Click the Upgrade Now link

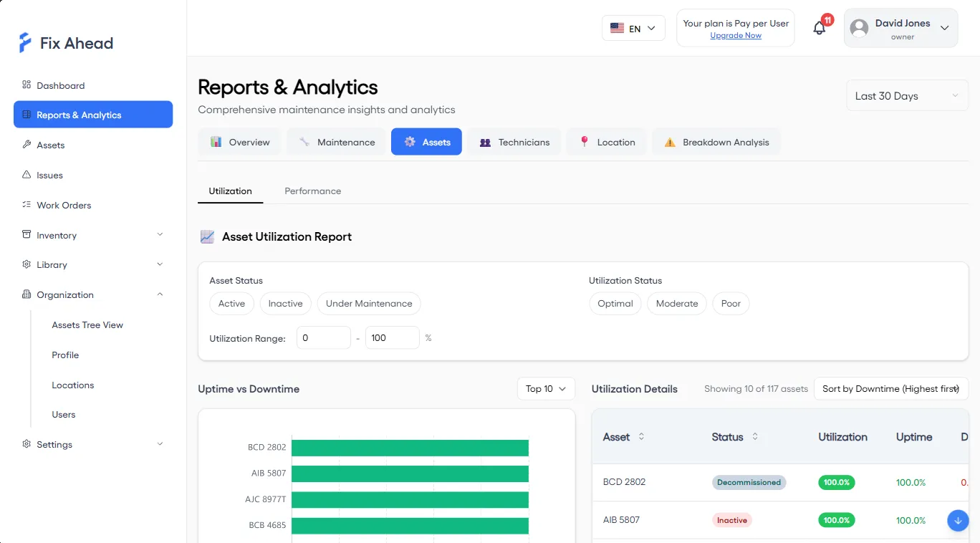pos(735,35)
